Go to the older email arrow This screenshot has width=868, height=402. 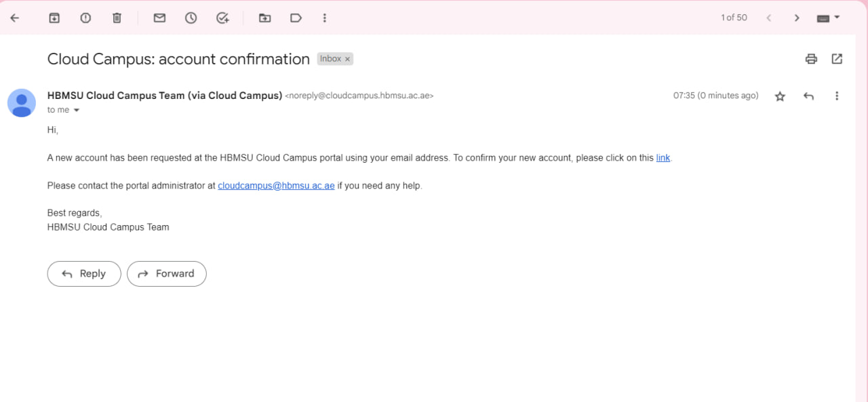click(x=797, y=18)
